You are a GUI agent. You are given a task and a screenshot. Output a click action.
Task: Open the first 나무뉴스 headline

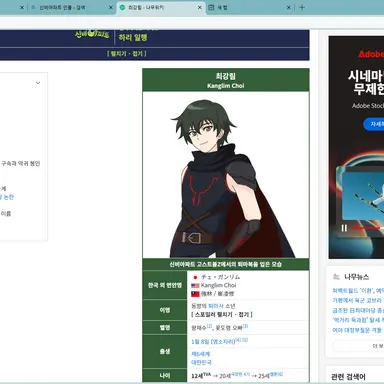point(358,291)
